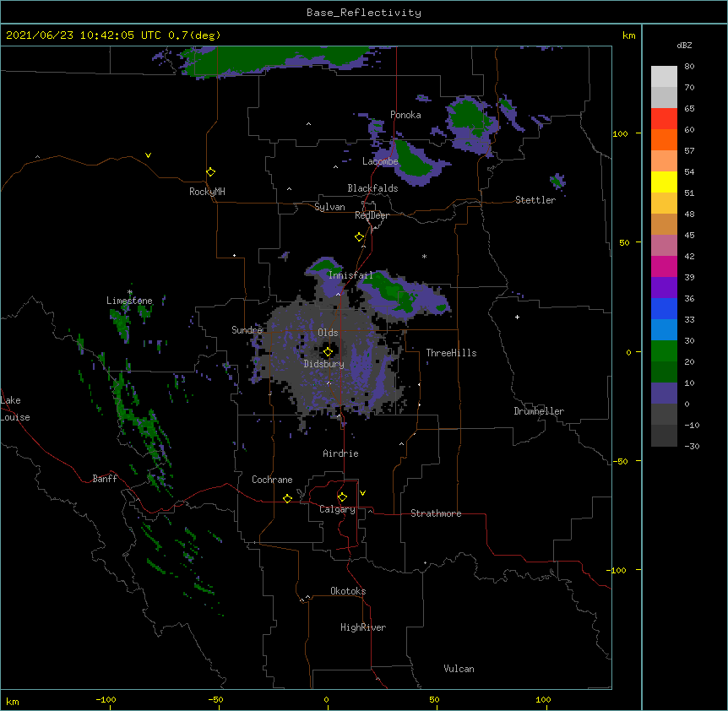Pick the orange 57-60 dBZ legend swatch
Image resolution: width=728 pixels, height=711 pixels.
coord(664,139)
